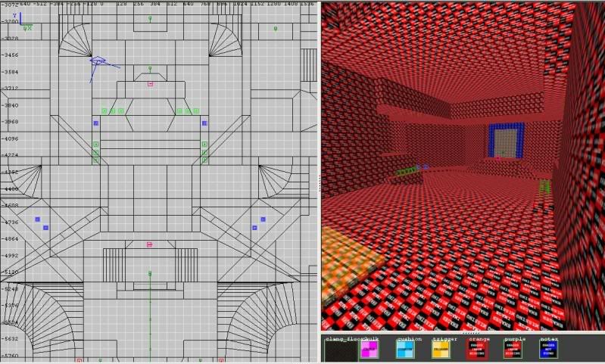Click the splitter handle between 2D and 3D views
The height and width of the screenshot is (364, 605).
point(319,182)
